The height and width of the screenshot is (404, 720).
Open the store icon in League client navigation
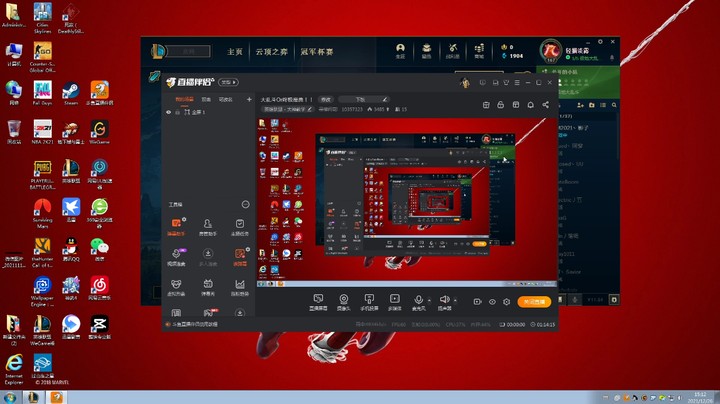(479, 51)
